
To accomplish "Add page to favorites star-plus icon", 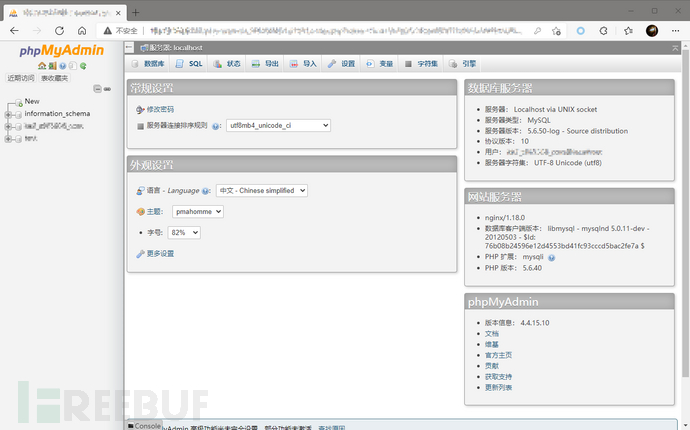I will pos(557,31).
